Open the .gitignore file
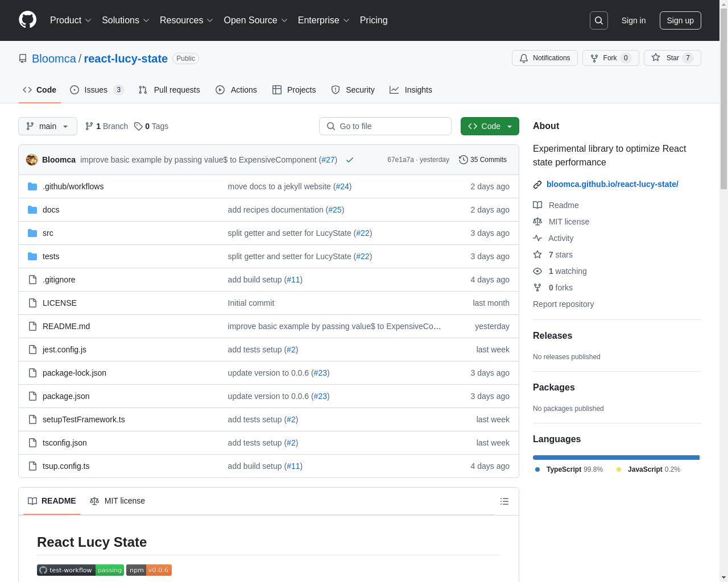 click(59, 280)
